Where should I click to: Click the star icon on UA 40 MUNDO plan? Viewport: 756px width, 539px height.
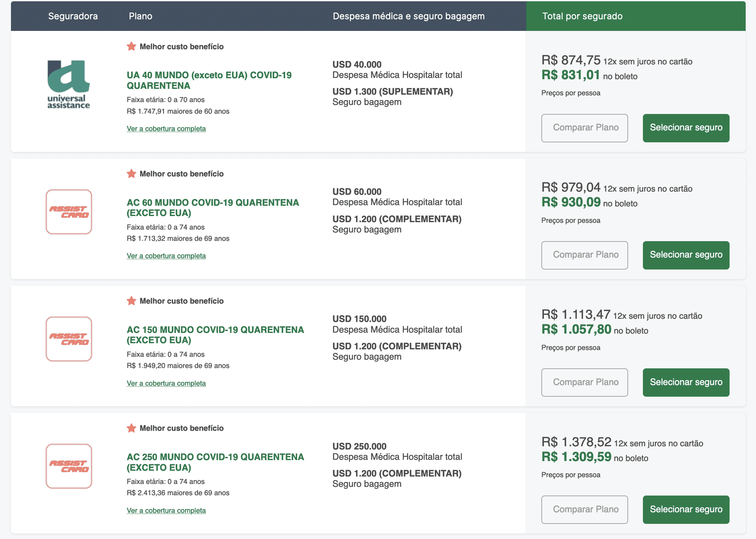click(131, 46)
